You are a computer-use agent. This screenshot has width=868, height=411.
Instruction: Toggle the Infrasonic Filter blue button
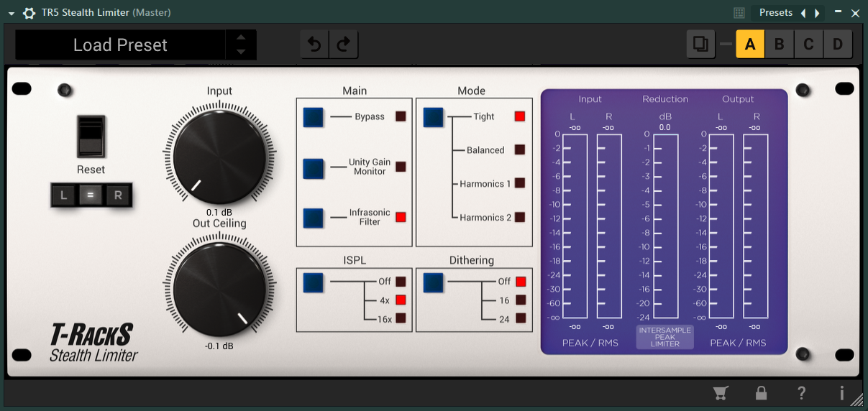tap(314, 218)
